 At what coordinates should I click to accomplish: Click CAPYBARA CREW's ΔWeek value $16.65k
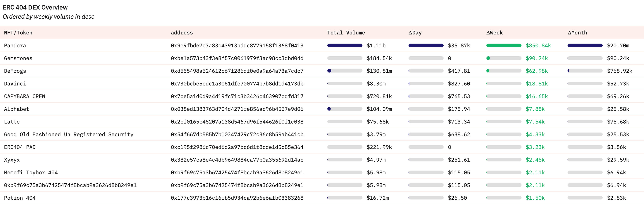click(537, 96)
